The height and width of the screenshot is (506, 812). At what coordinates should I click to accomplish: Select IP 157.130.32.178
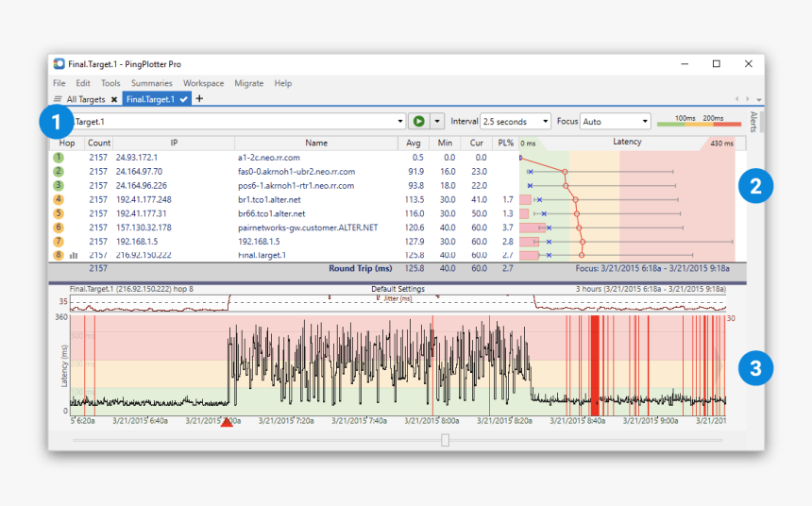[x=144, y=227]
